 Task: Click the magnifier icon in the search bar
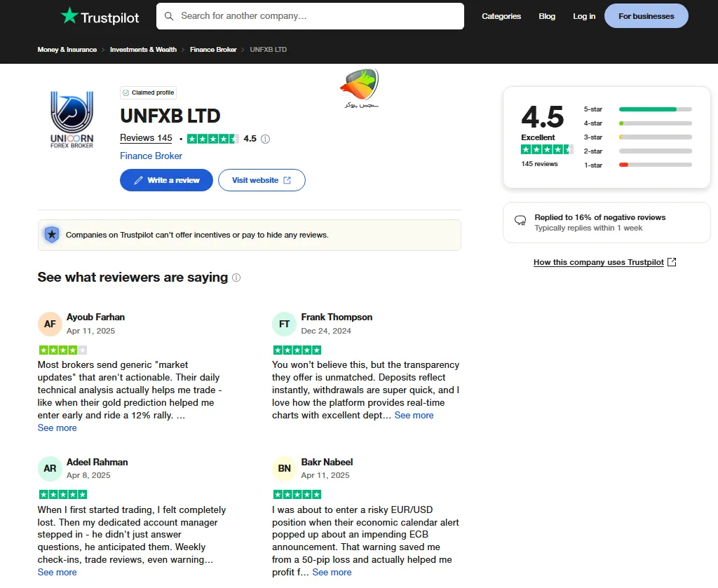[x=168, y=15]
